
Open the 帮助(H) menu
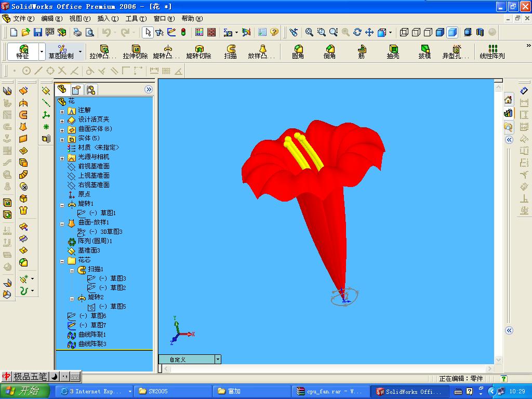(192, 19)
